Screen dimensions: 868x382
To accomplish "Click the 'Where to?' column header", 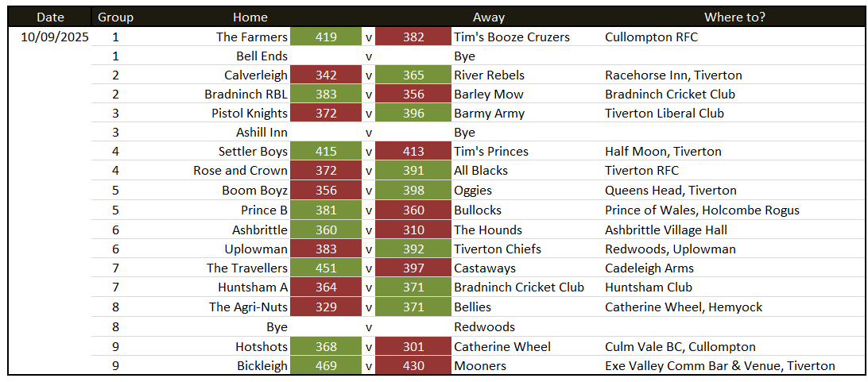I will (734, 17).
